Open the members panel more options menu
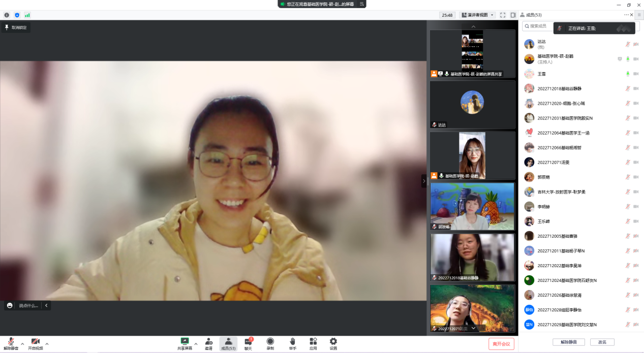 626,15
